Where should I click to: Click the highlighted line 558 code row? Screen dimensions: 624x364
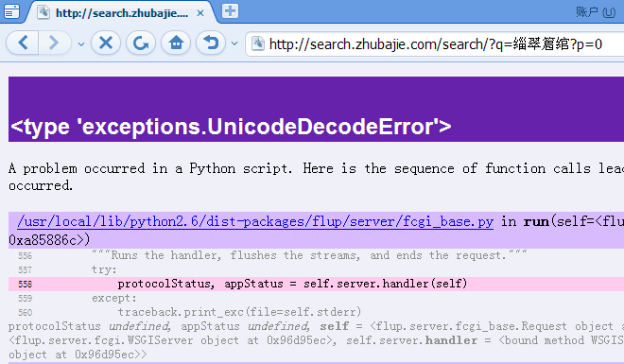316,284
